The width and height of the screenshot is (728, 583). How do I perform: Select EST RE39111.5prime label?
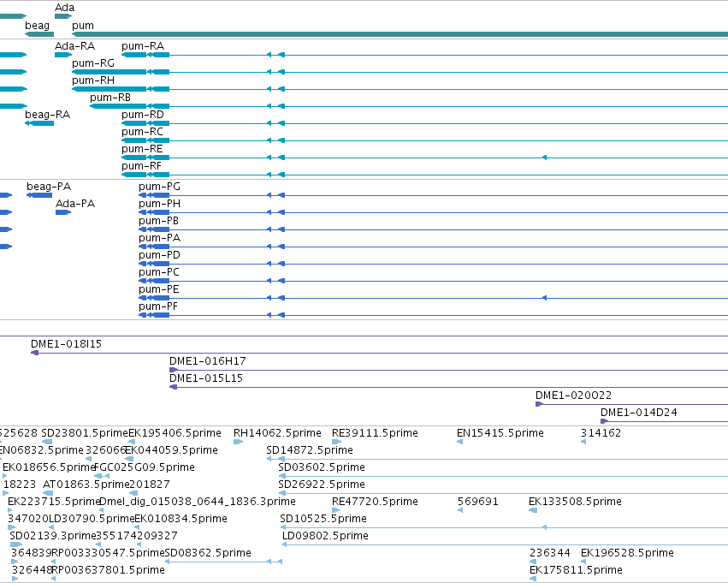click(375, 433)
